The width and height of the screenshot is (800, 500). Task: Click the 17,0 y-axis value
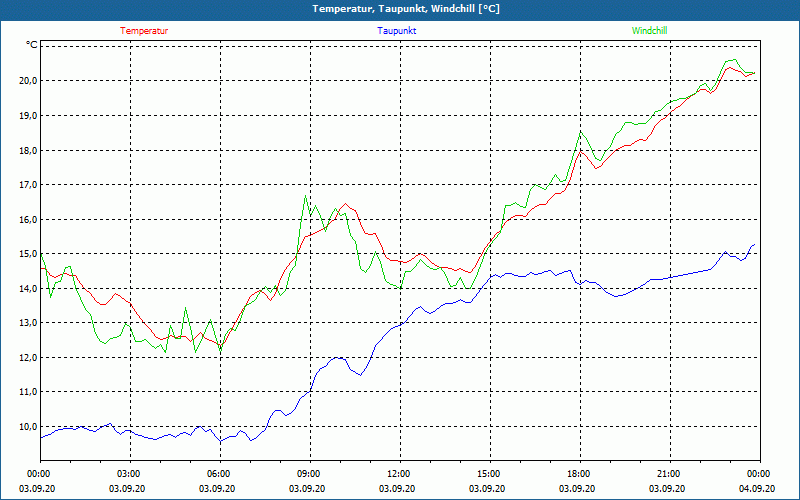coord(28,185)
